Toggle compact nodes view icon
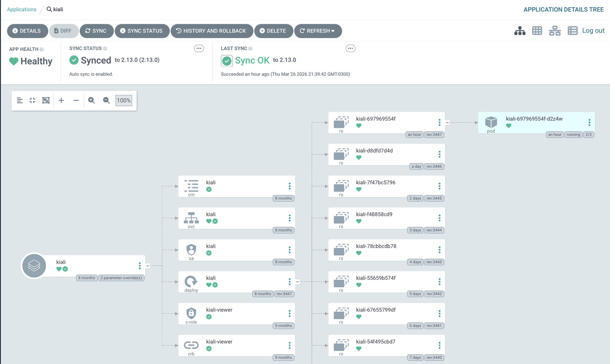This screenshot has width=610, height=364. coord(32,100)
